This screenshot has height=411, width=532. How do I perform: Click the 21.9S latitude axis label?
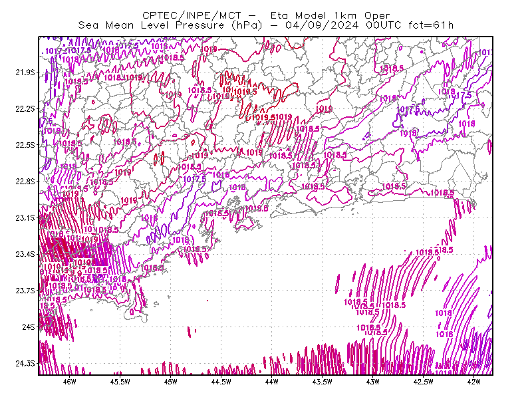[x=25, y=72]
